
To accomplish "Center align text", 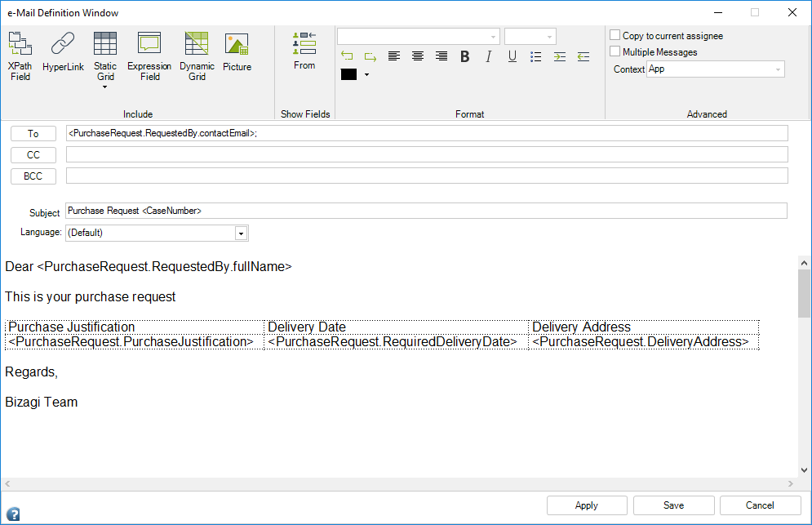I will pos(417,56).
